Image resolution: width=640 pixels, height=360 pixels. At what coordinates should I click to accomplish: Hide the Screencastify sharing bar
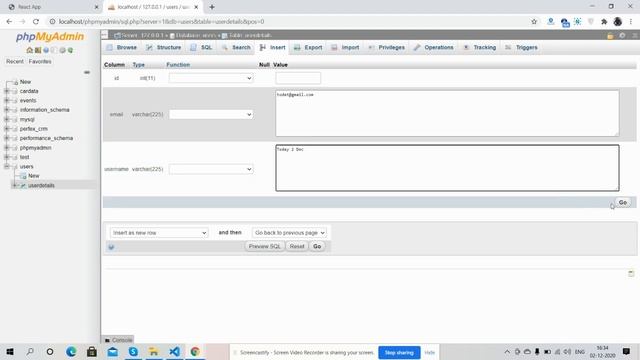click(x=429, y=352)
